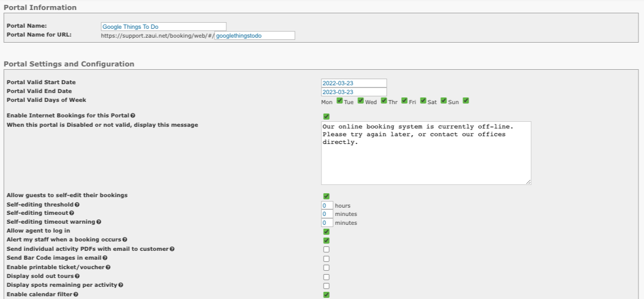Open help for Display spots remaining per activity

[x=121, y=285]
